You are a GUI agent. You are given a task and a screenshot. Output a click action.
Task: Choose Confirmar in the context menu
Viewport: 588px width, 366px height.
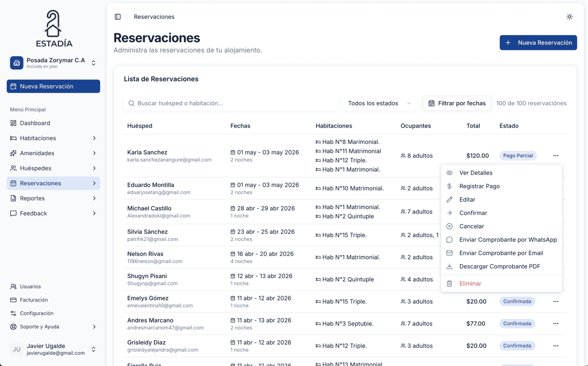501,213
